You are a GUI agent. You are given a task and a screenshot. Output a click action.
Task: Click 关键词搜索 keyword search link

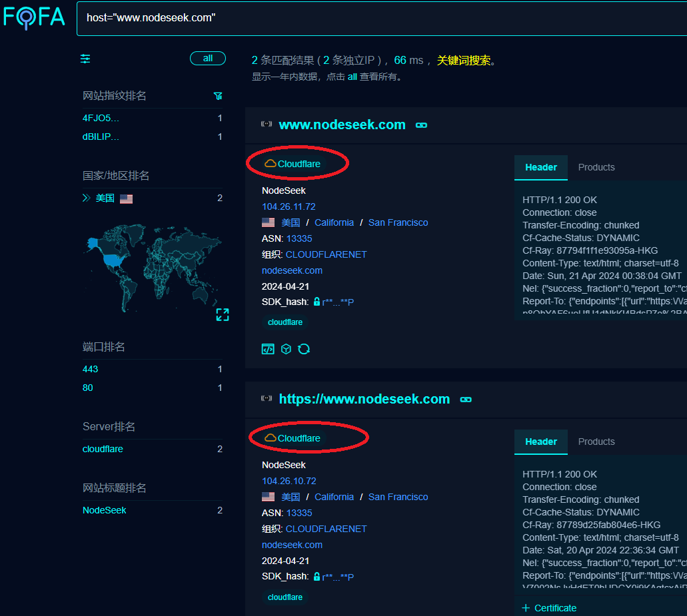tap(464, 61)
